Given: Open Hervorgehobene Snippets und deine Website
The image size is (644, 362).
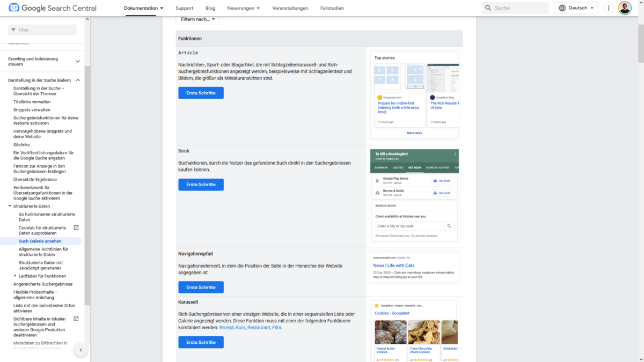Looking at the screenshot, I should coord(42,134).
